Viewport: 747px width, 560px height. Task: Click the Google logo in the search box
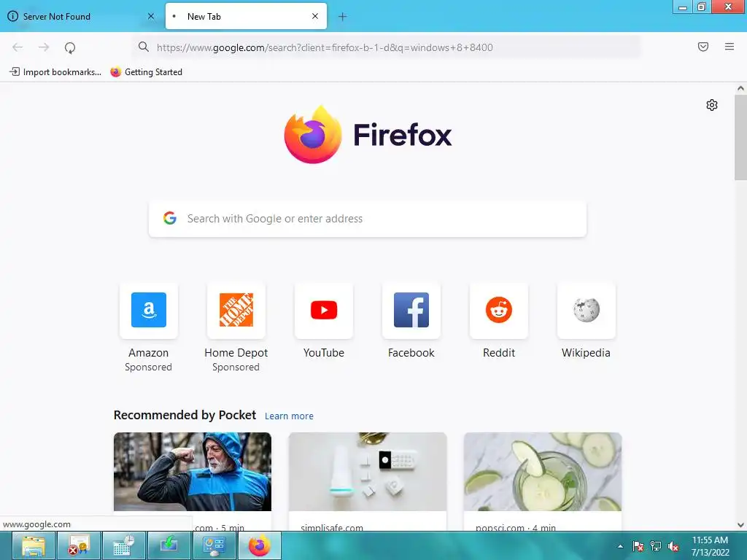170,219
